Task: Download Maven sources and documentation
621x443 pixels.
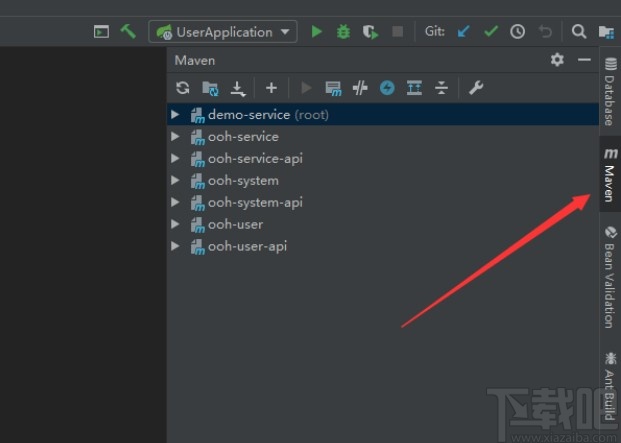Action: point(238,88)
